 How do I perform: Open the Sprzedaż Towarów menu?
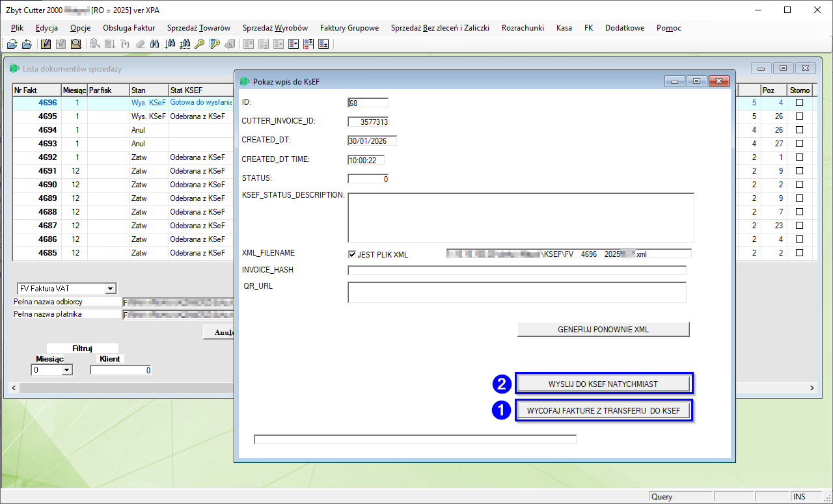click(x=198, y=28)
